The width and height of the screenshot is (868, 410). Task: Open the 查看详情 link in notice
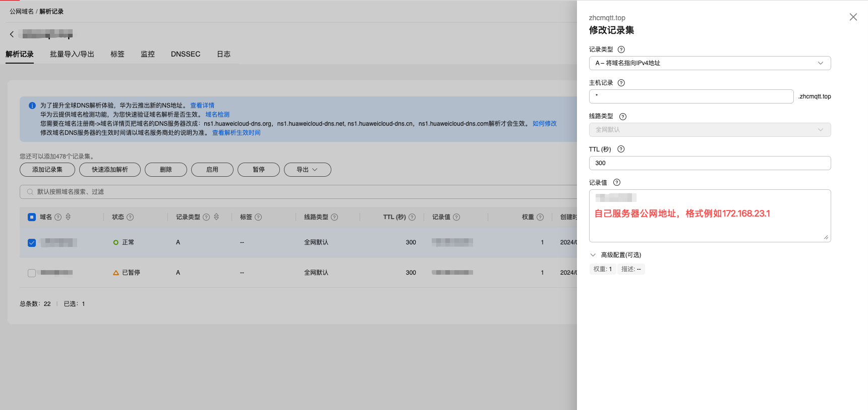[x=202, y=106]
